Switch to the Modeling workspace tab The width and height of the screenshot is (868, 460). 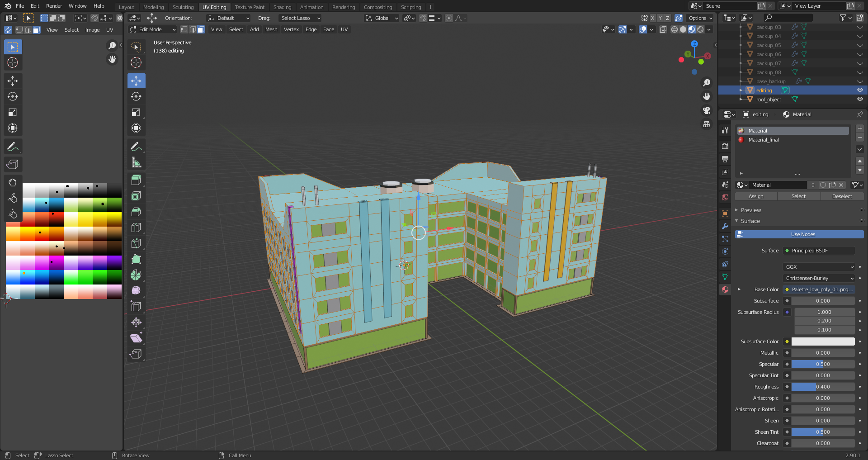(153, 7)
